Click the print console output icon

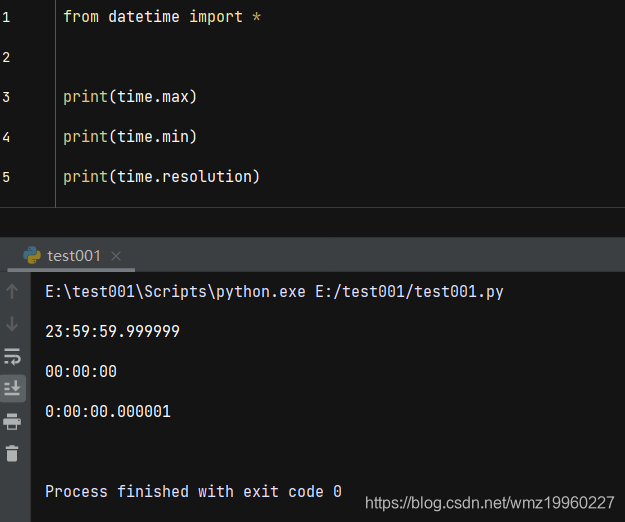point(12,422)
